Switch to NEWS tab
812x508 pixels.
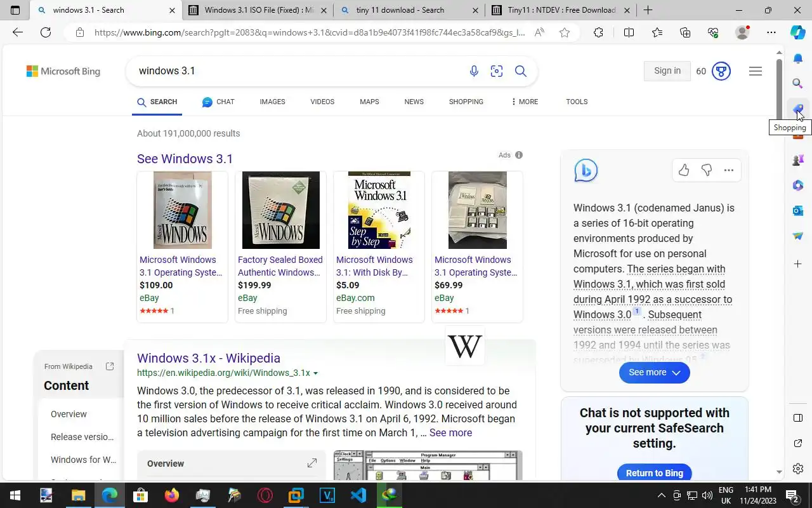pos(414,102)
